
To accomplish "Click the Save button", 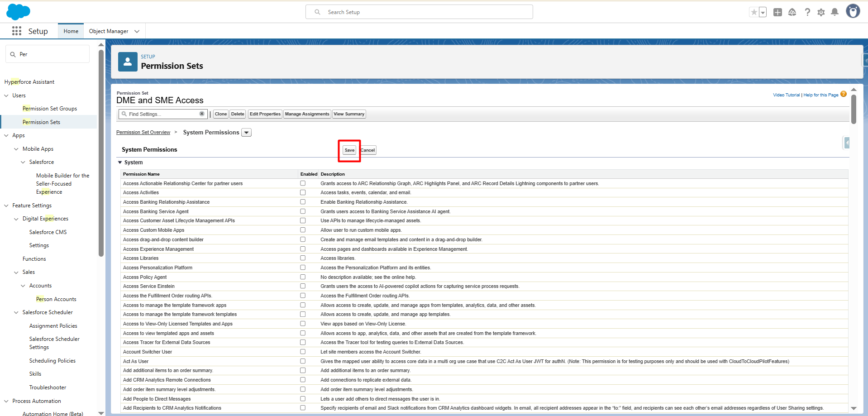I will click(349, 150).
